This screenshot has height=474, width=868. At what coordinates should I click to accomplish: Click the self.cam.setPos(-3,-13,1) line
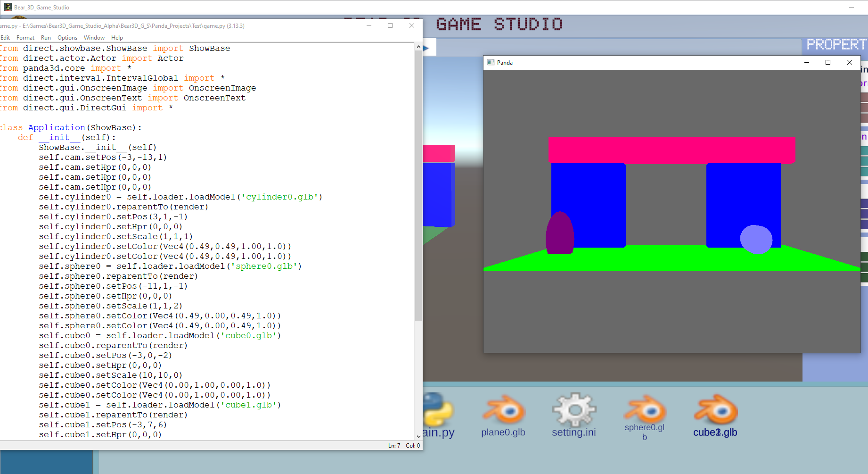click(103, 158)
